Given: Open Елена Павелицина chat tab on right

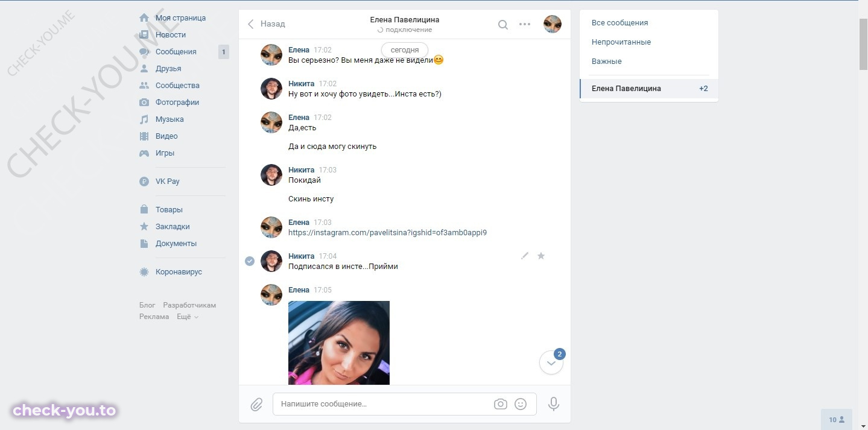Looking at the screenshot, I should tap(649, 89).
